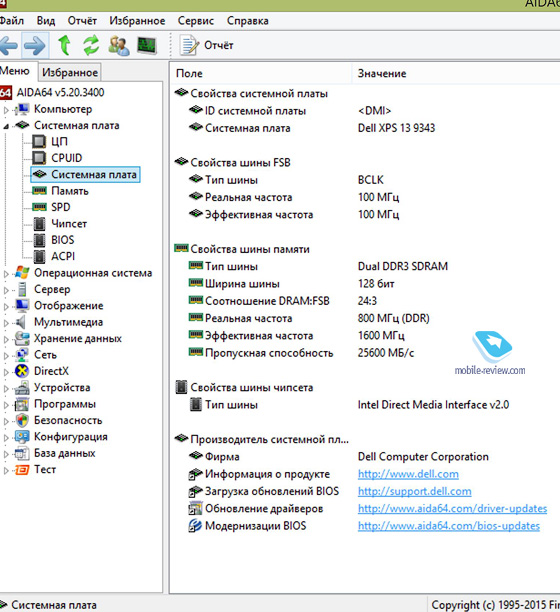Select highlighted Системная плата child item
Viewport: 560px width, 612px height.
(85, 174)
